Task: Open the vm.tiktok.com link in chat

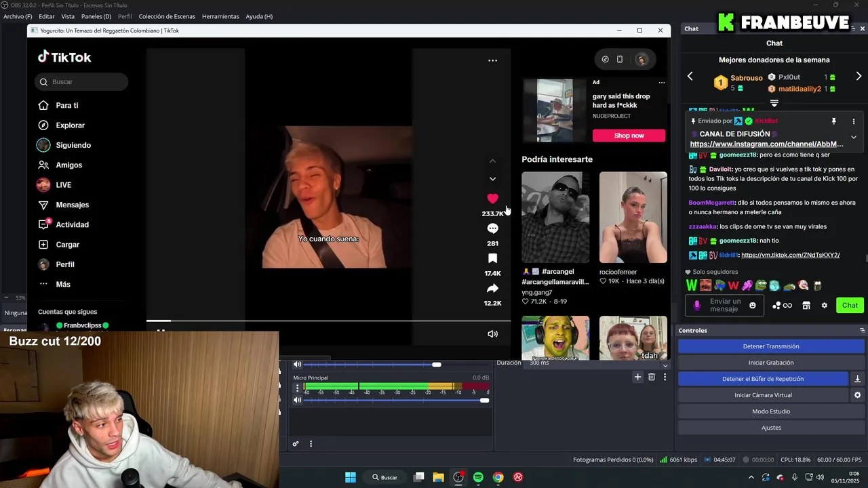Action: [x=790, y=256]
